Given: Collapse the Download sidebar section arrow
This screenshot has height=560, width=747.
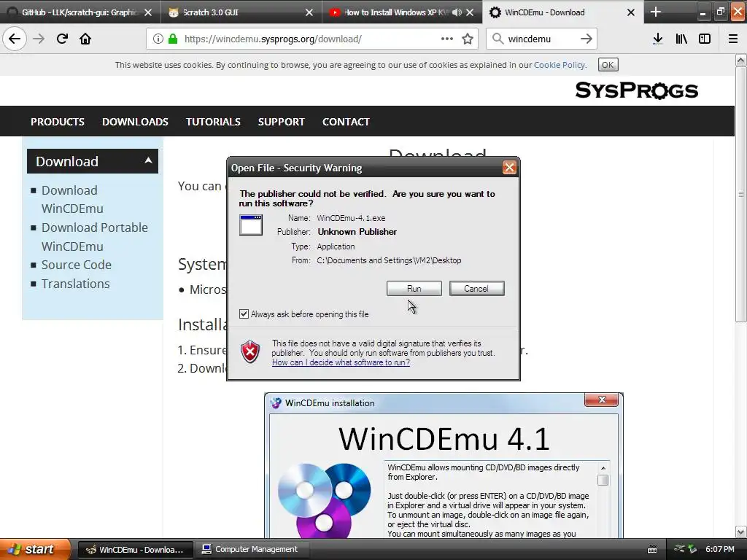Looking at the screenshot, I should [148, 161].
